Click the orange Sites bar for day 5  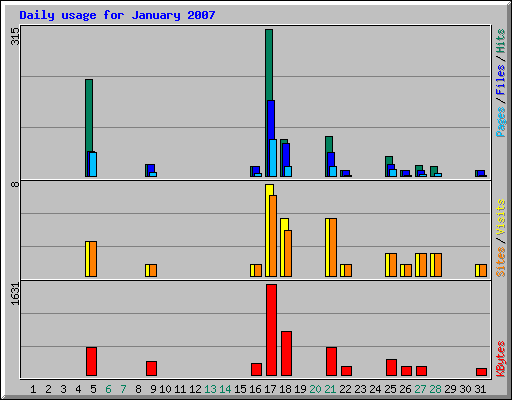point(93,259)
